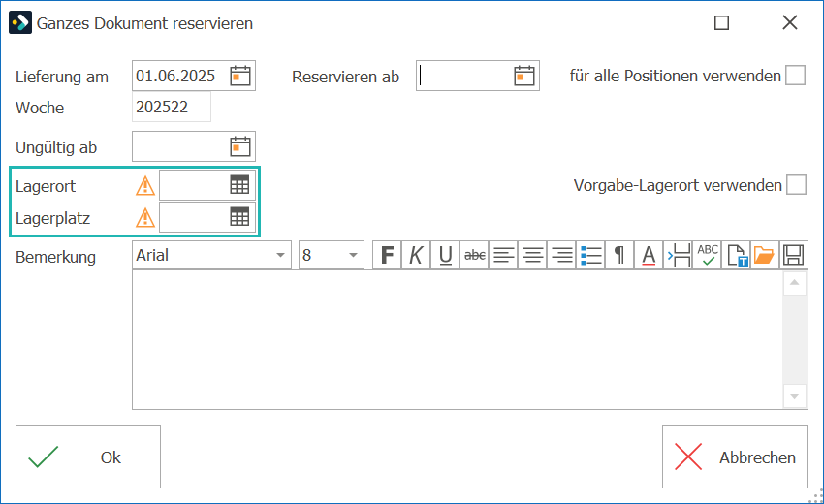824x504 pixels.
Task: Open calendar picker for Reservieren ab
Action: pos(523,76)
